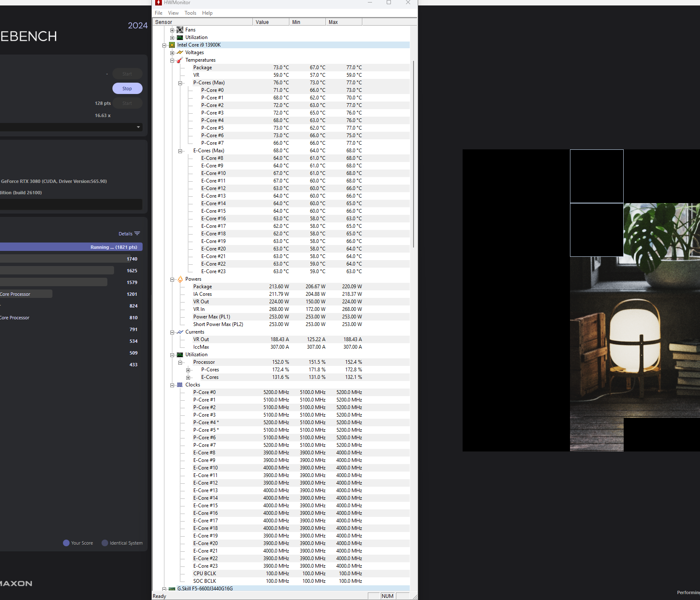Screen dimensions: 700x600
Task: Maximize the HWMonitor window
Action: point(389,3)
